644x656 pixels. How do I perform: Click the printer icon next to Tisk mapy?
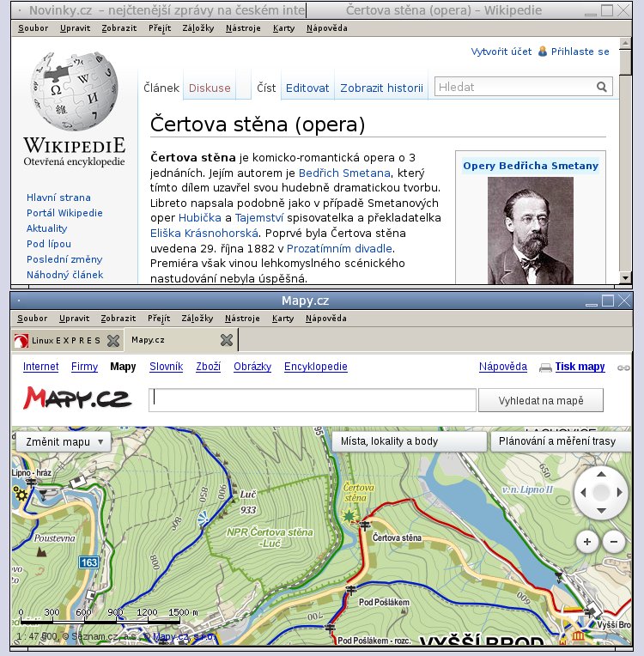click(x=545, y=367)
